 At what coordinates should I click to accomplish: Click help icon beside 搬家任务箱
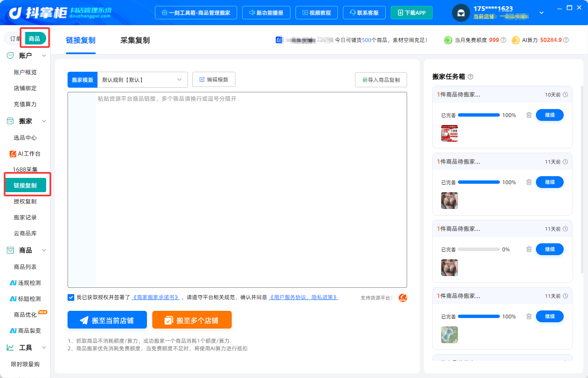(470, 77)
